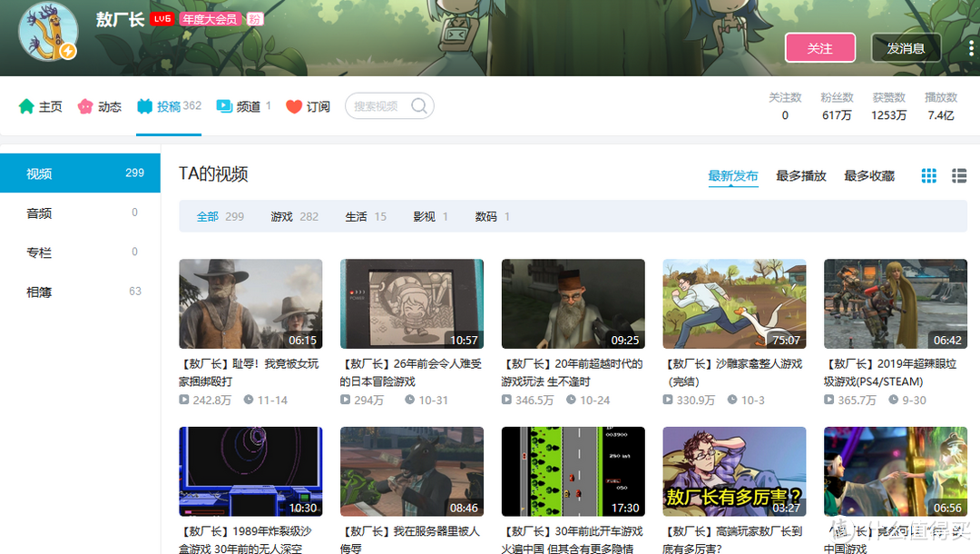
Task: Open the 敖厂长有多厉害 03:27 thumbnail
Action: 734,471
